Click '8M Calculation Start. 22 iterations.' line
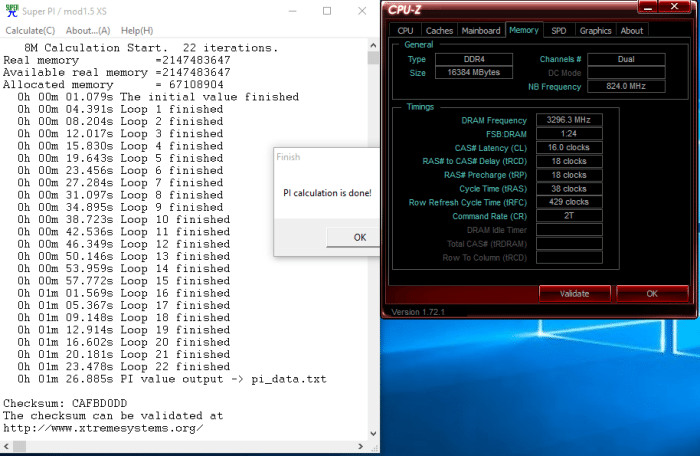700x456 pixels. click(x=151, y=48)
